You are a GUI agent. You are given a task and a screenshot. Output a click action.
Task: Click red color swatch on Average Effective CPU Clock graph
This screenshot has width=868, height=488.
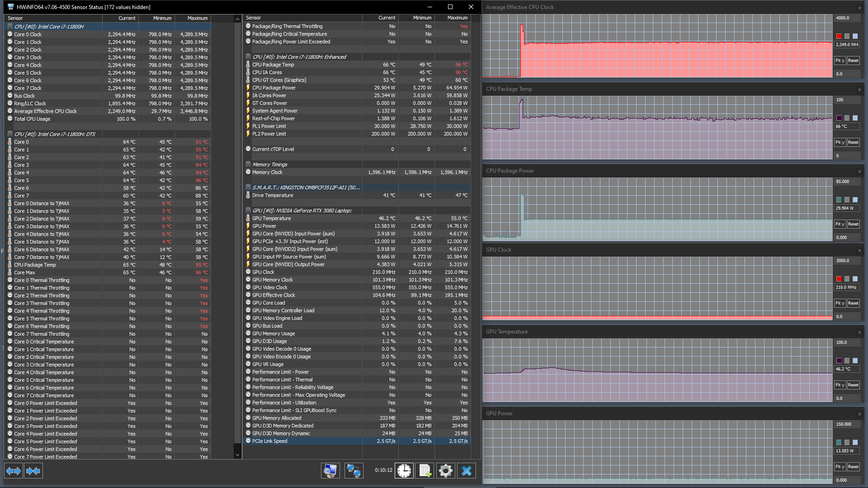[x=839, y=36]
